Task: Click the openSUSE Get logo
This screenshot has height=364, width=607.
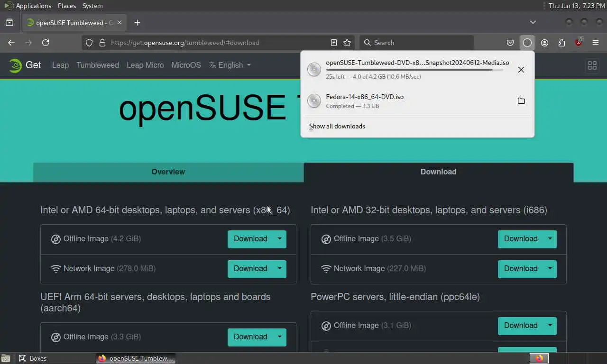Action: (x=25, y=65)
